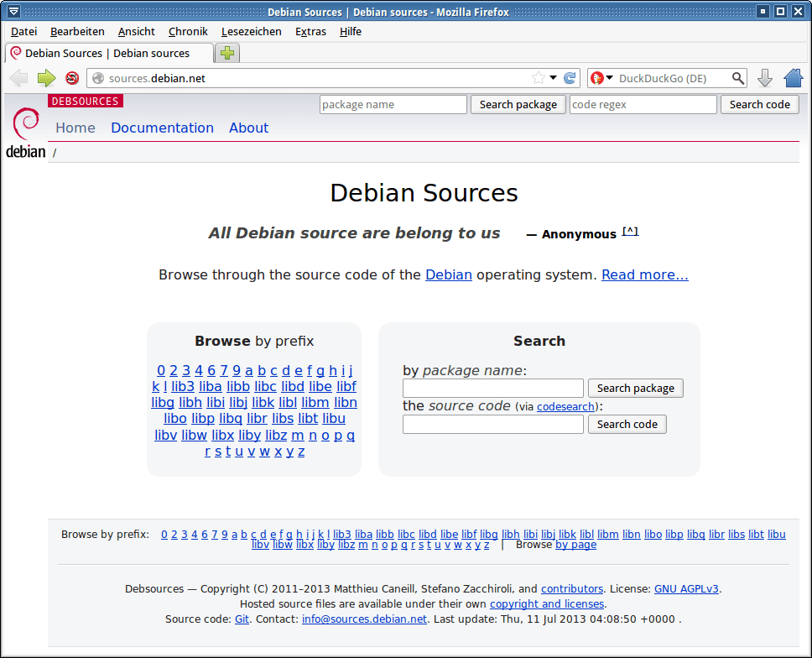The width and height of the screenshot is (812, 658).
Task: Open the codesearch link
Action: [x=565, y=407]
